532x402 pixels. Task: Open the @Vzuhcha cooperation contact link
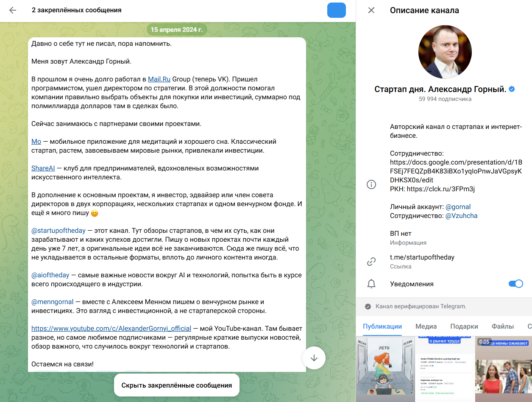click(462, 216)
